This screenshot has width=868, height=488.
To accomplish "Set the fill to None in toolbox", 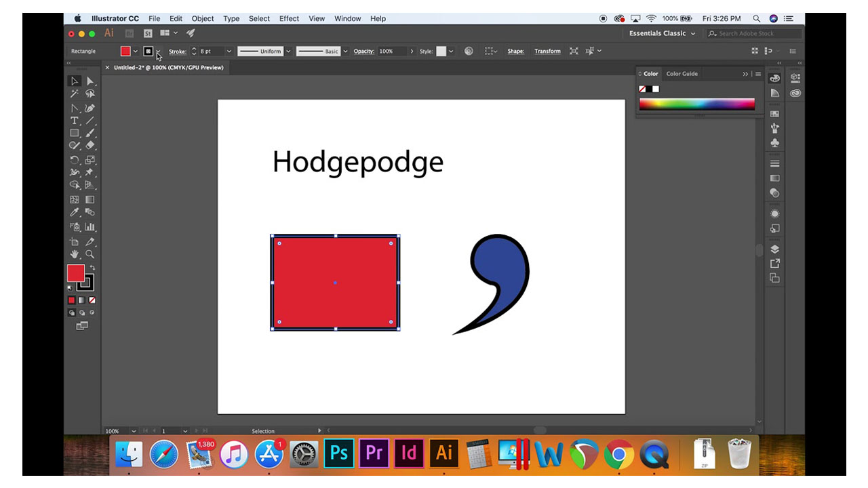I will [x=92, y=300].
